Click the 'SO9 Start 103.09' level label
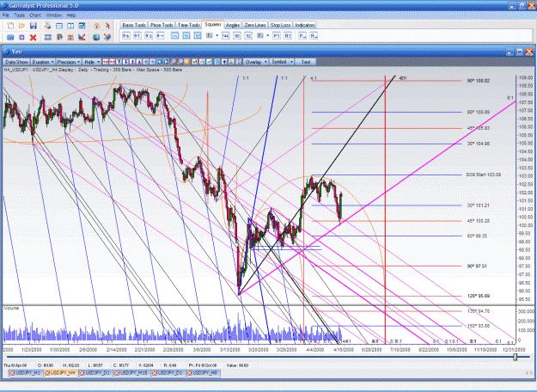The width and height of the screenshot is (537, 392). pyautogui.click(x=483, y=175)
